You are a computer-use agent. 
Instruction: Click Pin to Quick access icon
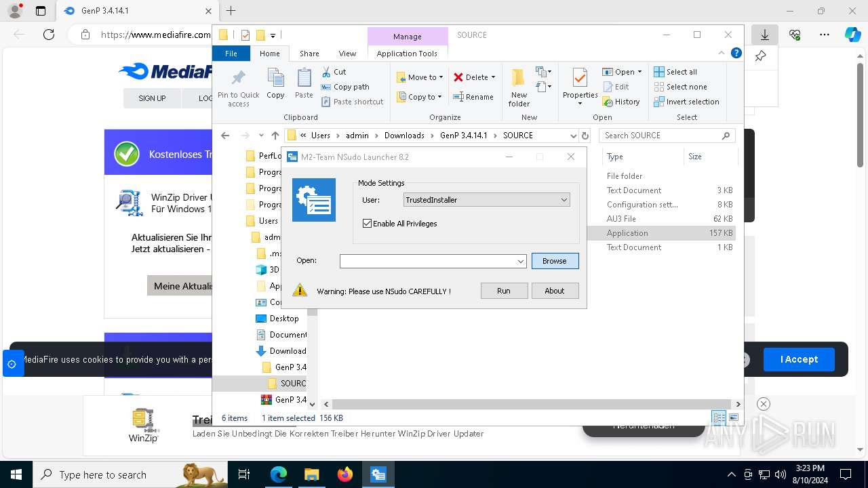pos(238,78)
